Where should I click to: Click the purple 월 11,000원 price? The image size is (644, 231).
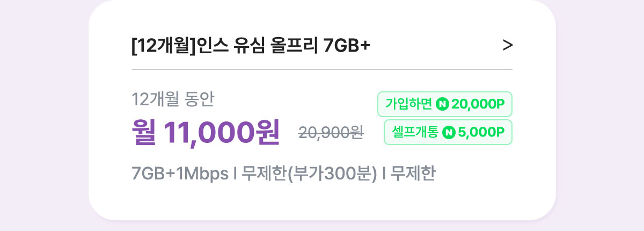coord(206,132)
